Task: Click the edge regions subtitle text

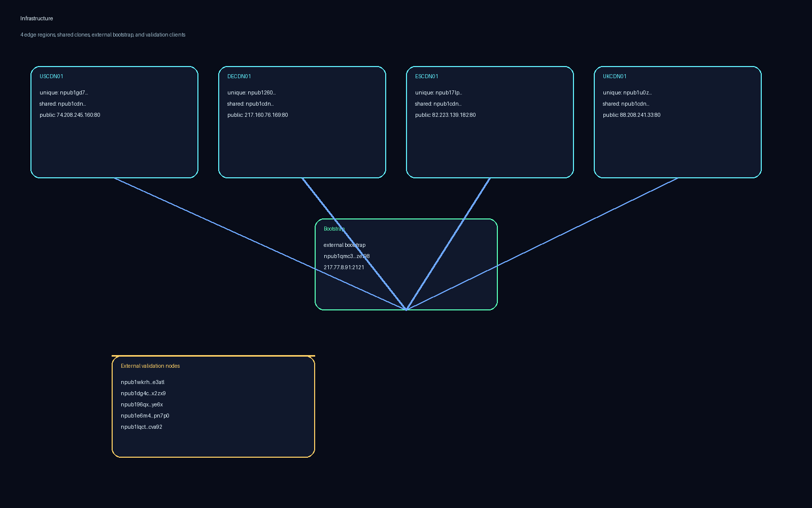Action: click(x=103, y=35)
